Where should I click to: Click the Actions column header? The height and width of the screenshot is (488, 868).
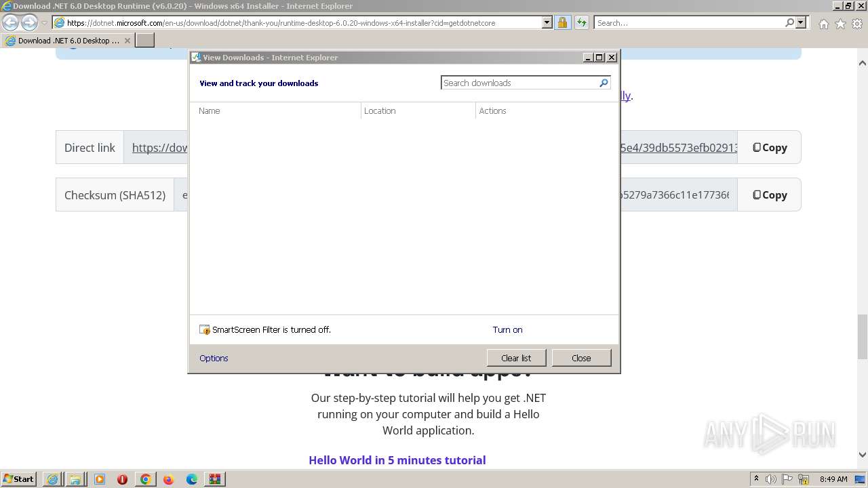point(545,110)
